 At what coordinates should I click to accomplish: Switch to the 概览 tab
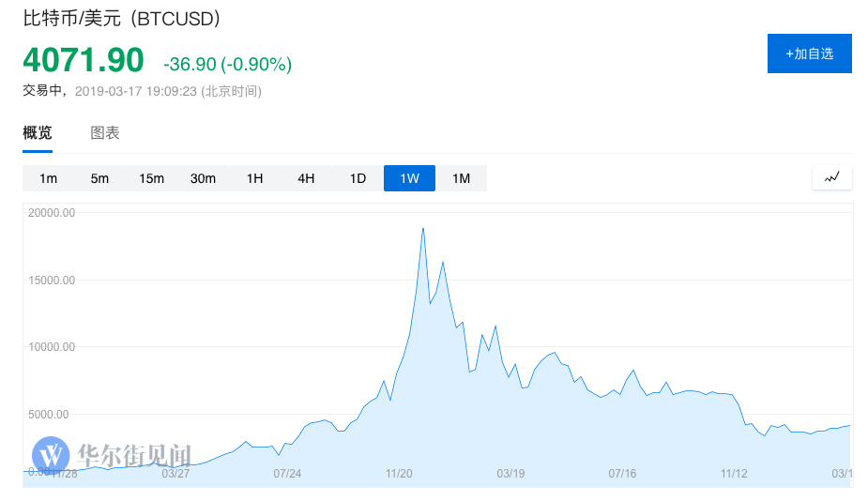[x=38, y=133]
